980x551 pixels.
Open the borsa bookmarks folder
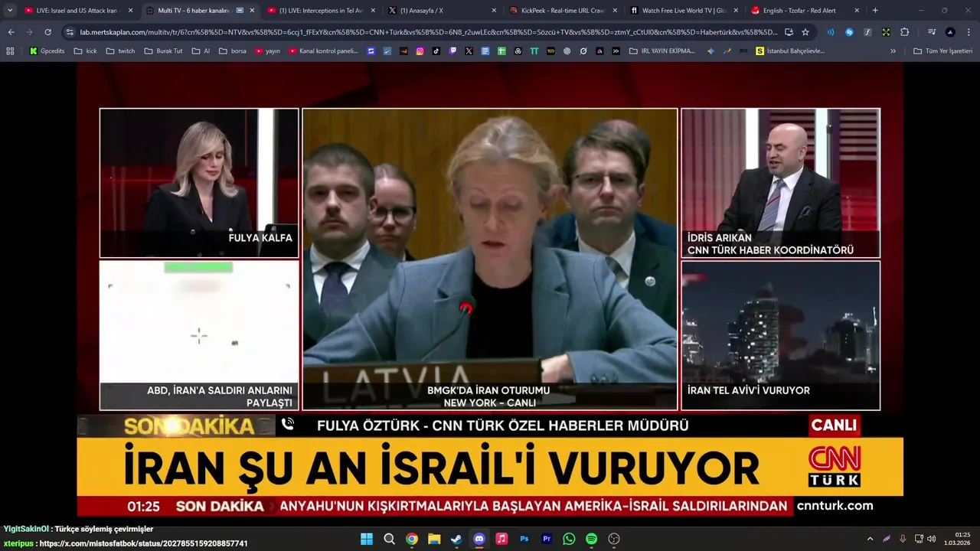[233, 51]
